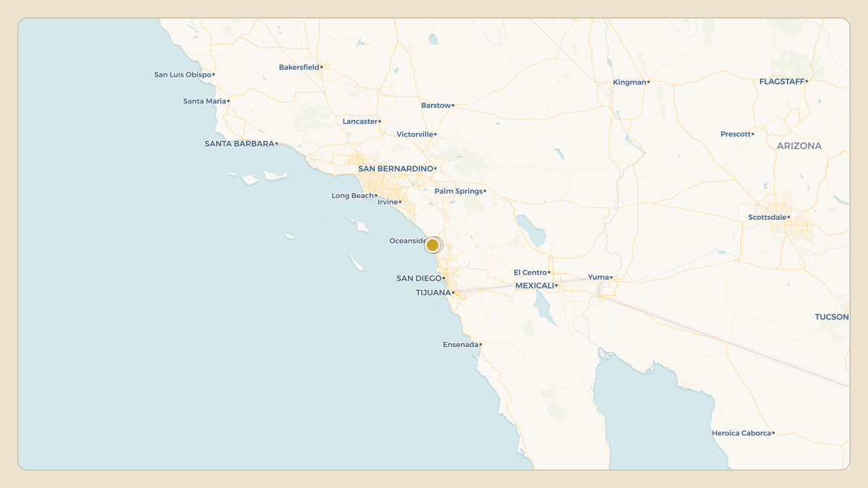The width and height of the screenshot is (868, 488).
Task: Select the Mexicali label on map
Action: tap(535, 286)
